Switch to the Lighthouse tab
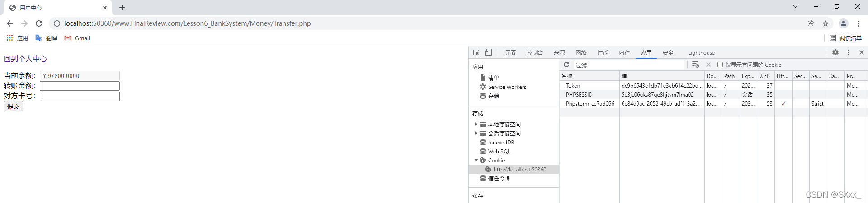Image resolution: width=868 pixels, height=203 pixels. coord(701,53)
